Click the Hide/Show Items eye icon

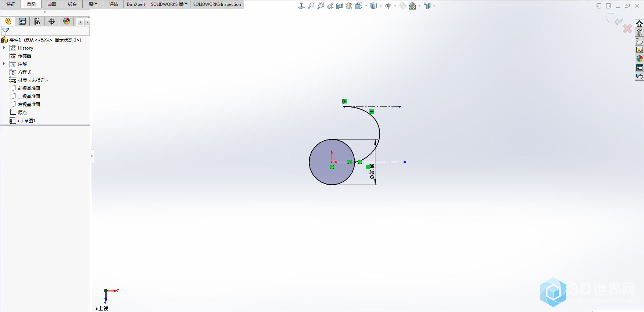pos(388,6)
